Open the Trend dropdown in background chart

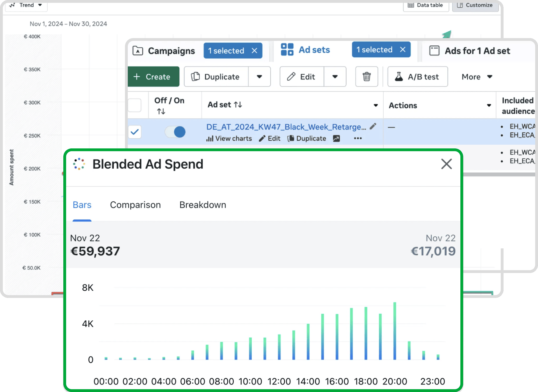point(26,5)
